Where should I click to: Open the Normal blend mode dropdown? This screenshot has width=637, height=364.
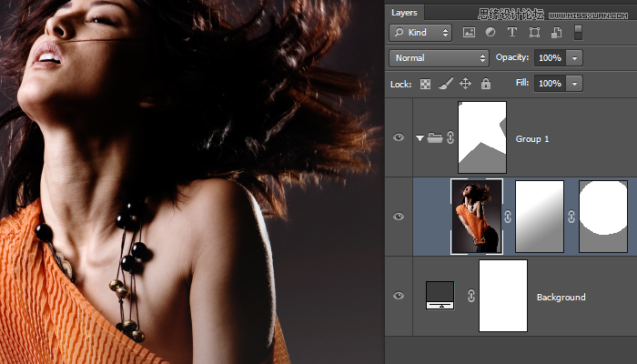[x=439, y=58]
